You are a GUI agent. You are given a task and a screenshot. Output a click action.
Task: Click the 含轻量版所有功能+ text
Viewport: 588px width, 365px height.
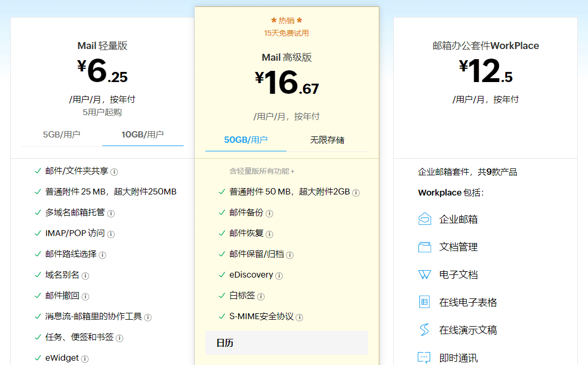click(x=262, y=171)
